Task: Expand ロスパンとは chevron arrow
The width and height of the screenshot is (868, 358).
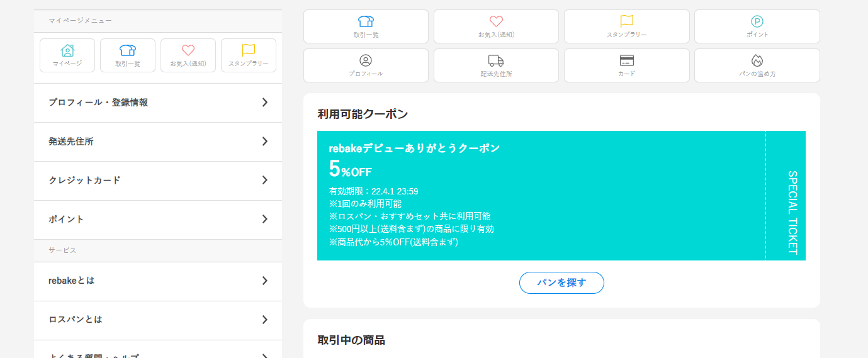Action: click(x=265, y=320)
